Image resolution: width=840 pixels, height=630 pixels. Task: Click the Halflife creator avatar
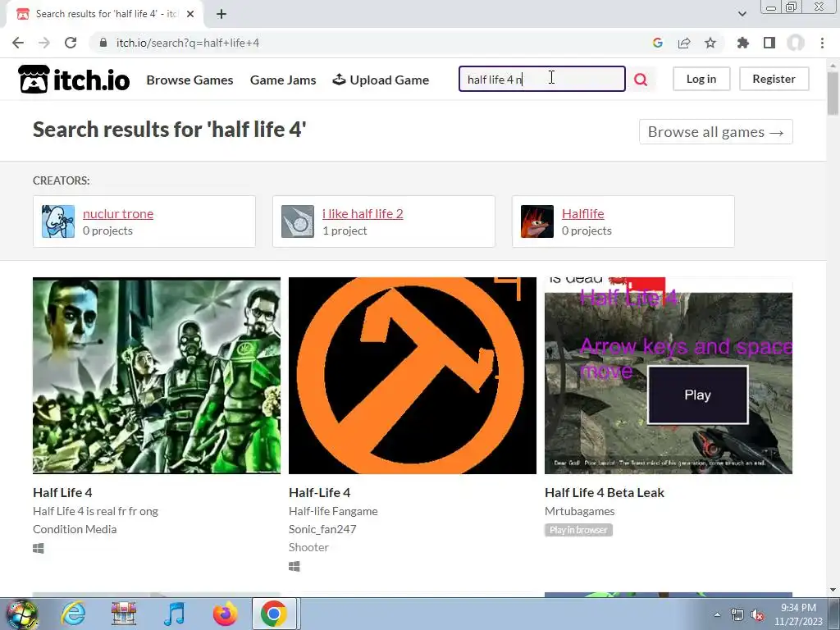[x=537, y=221]
